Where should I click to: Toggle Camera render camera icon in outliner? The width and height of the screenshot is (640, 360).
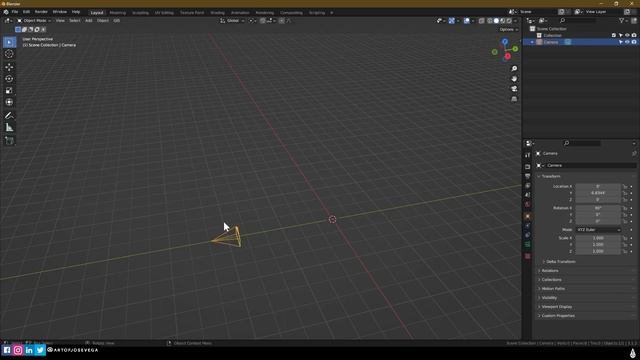click(x=634, y=42)
